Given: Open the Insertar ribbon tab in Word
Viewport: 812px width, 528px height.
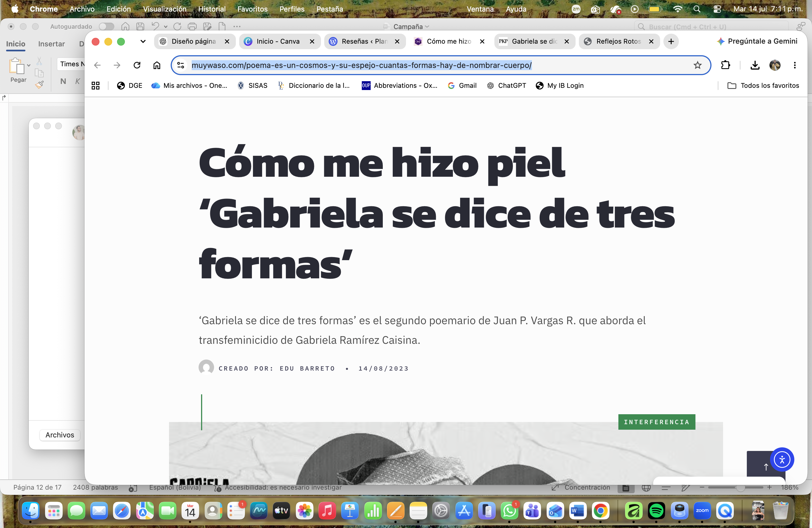Looking at the screenshot, I should click(52, 44).
